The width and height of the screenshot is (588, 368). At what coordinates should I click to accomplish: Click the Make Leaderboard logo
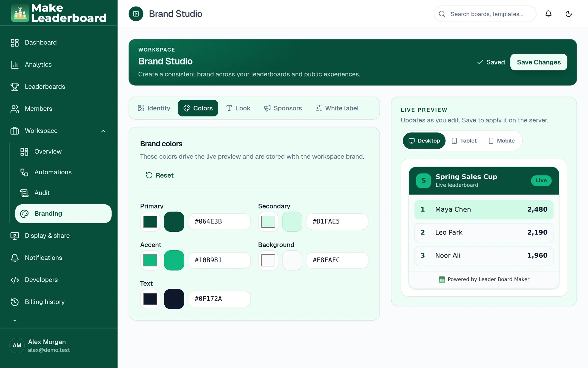(x=59, y=13)
